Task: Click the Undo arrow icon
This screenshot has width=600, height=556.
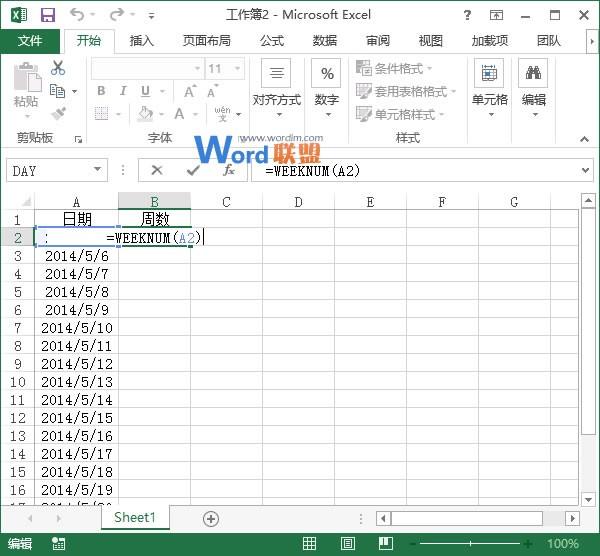Action: coord(77,15)
